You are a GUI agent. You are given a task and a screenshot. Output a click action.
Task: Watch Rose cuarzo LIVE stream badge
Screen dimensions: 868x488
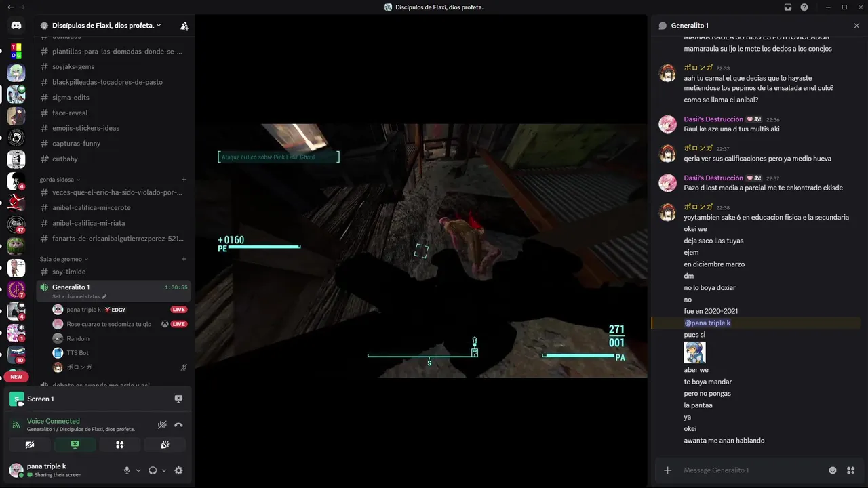(x=179, y=324)
